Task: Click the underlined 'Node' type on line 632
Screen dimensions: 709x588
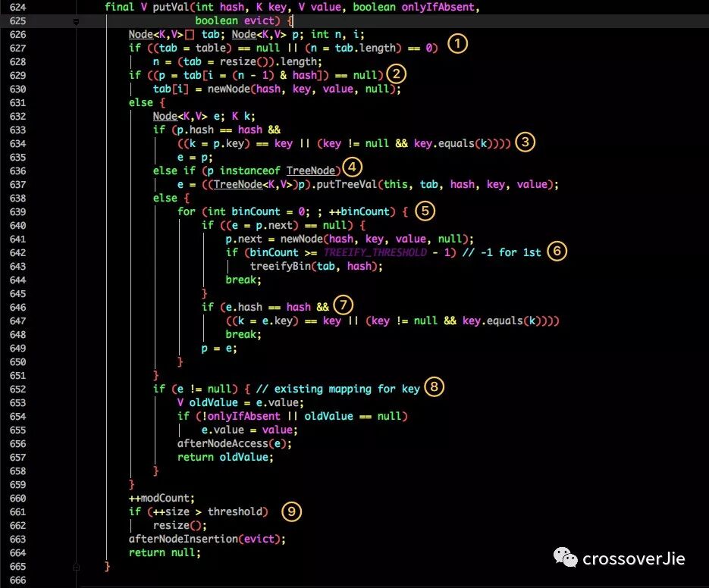Action: (165, 117)
